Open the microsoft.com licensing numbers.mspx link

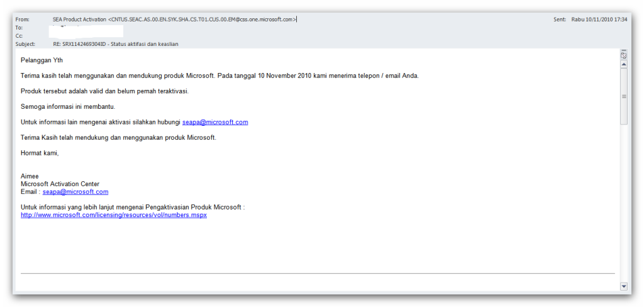click(114, 215)
